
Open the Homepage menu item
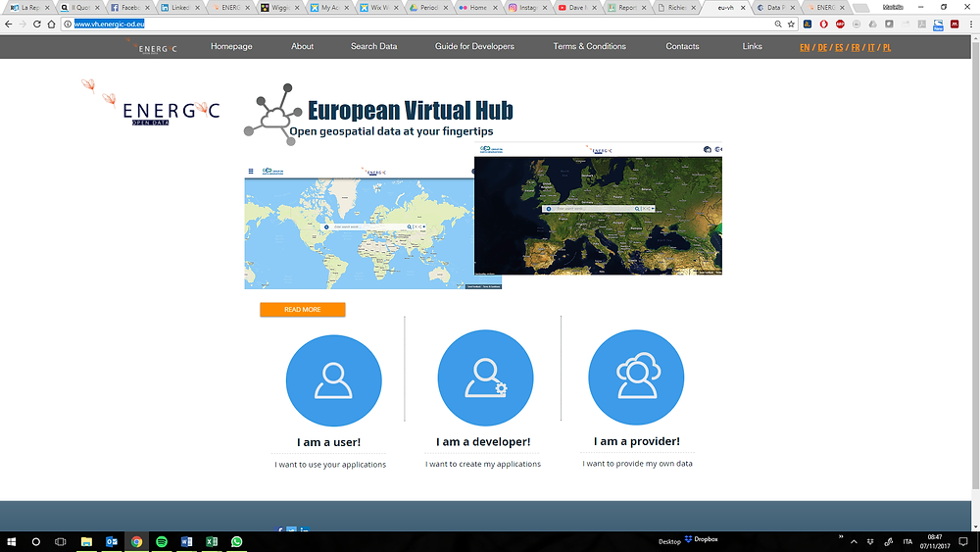point(231,46)
